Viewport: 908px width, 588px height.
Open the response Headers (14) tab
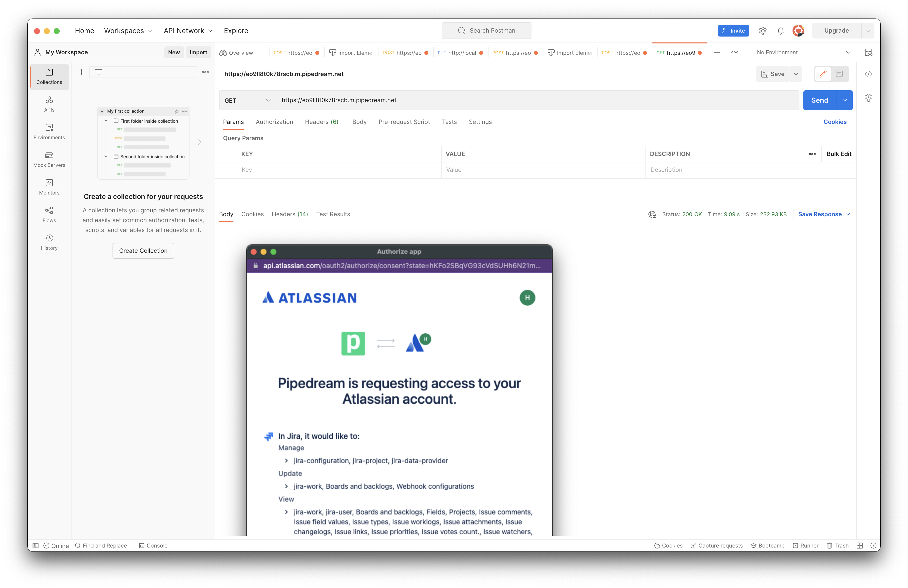pos(290,214)
